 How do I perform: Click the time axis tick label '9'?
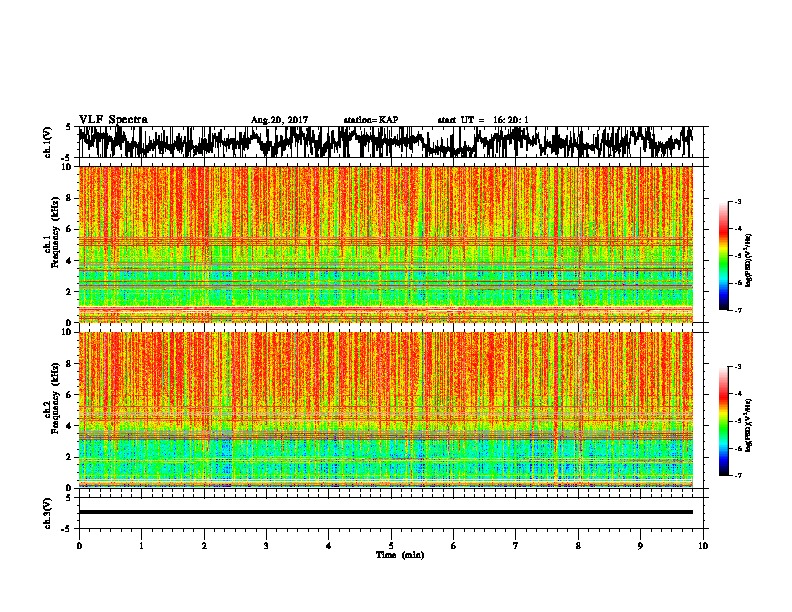click(x=640, y=546)
